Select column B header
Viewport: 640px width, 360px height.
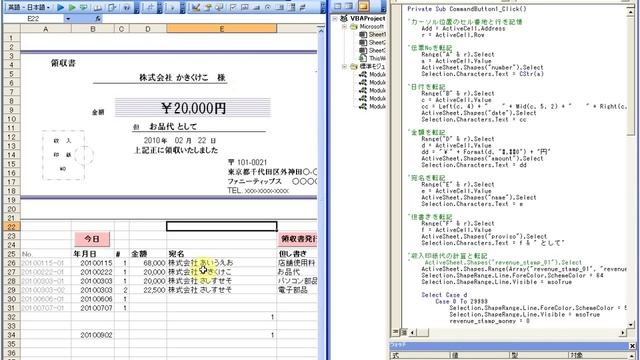coord(93,29)
